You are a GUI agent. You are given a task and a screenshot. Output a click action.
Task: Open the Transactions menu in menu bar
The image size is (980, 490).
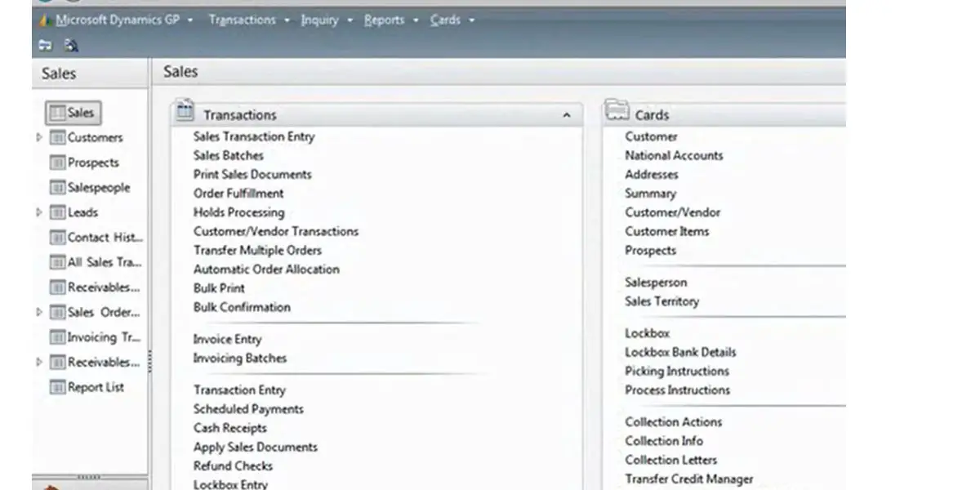(242, 20)
